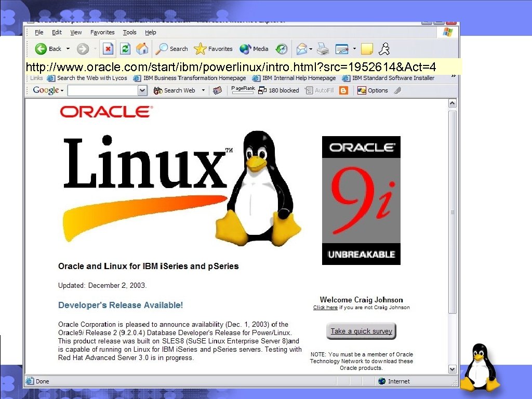The height and width of the screenshot is (399, 532).
Task: Open the Search pane
Action: pyautogui.click(x=171, y=49)
